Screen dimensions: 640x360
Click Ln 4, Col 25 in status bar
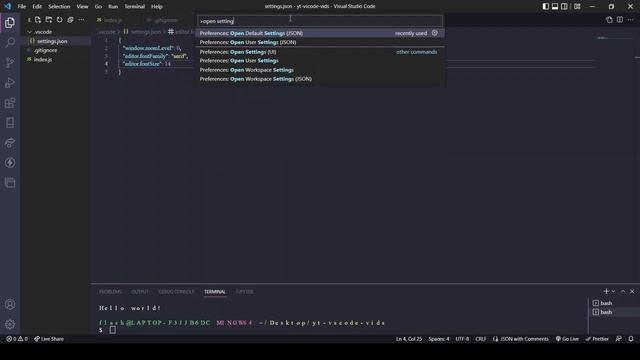pyautogui.click(x=409, y=339)
